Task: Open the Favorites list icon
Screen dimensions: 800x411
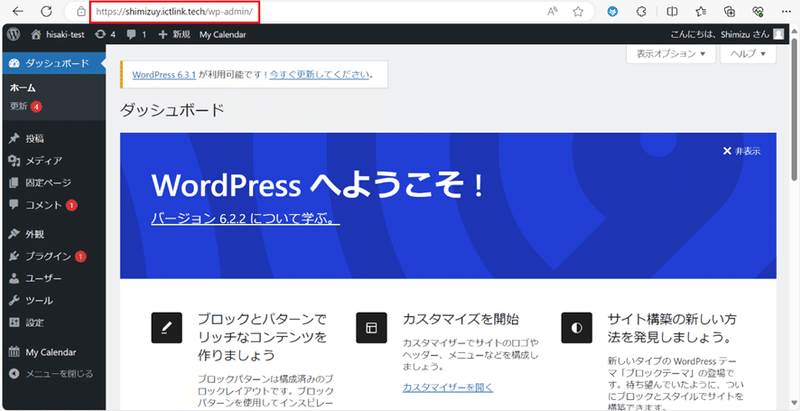Action: pyautogui.click(x=701, y=11)
